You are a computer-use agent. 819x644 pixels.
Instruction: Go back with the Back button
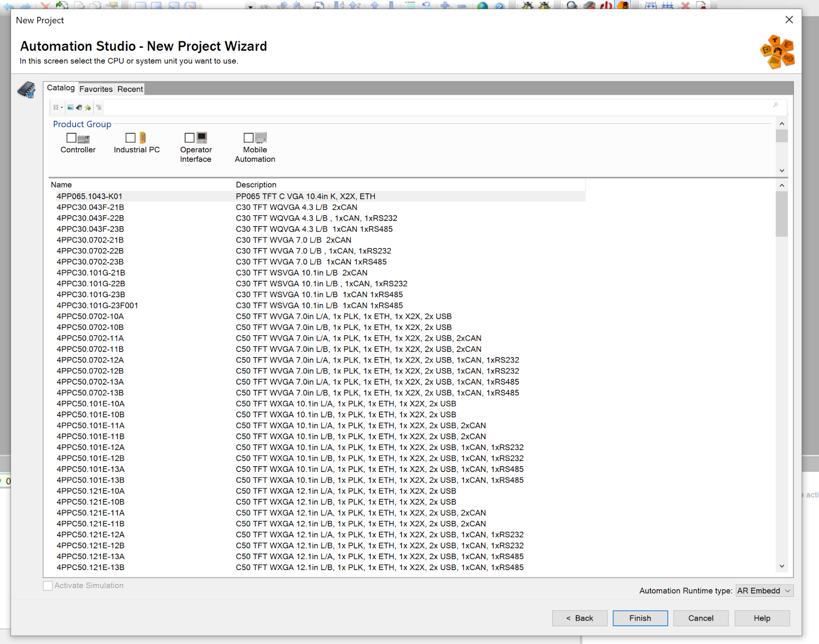579,618
